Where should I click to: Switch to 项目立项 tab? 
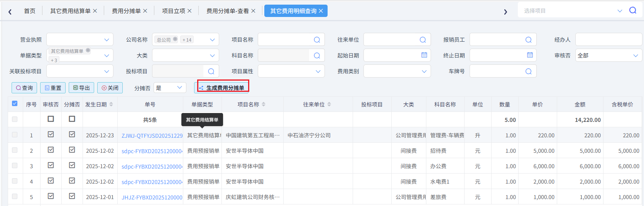(x=173, y=11)
